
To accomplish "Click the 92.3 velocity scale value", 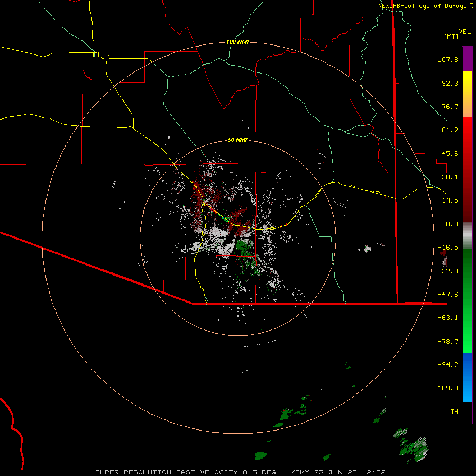I will coord(450,83).
